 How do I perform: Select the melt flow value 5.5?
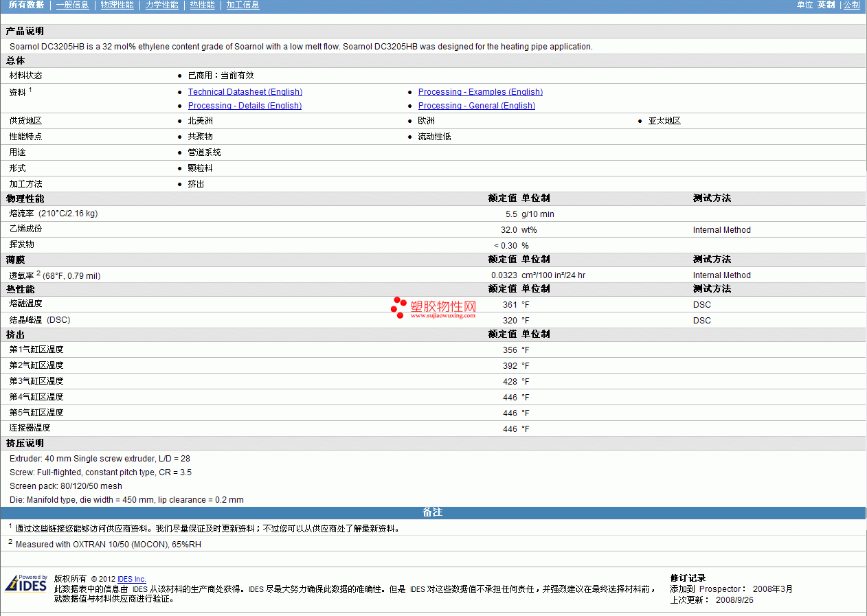pos(511,214)
